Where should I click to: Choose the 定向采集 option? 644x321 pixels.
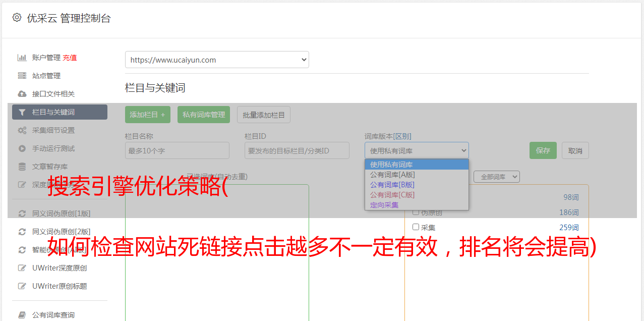[384, 205]
